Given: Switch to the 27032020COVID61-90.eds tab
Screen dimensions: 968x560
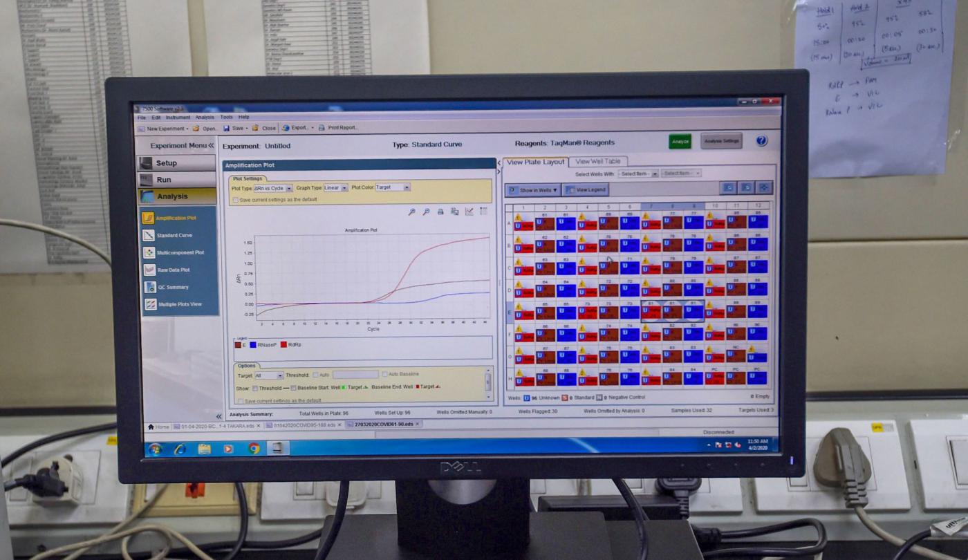Looking at the screenshot, I should [x=383, y=424].
